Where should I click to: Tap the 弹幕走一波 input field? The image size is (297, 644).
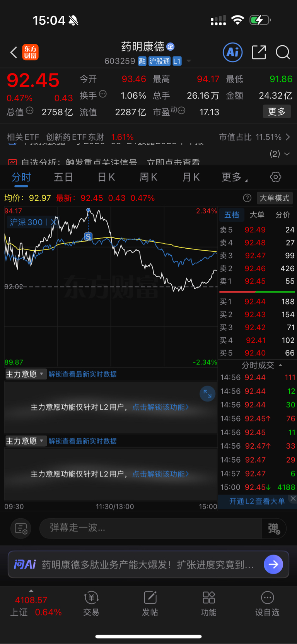pos(151,528)
